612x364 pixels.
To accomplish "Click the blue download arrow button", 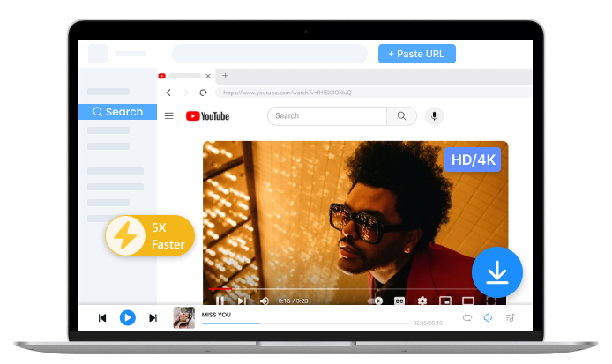I will click(497, 273).
